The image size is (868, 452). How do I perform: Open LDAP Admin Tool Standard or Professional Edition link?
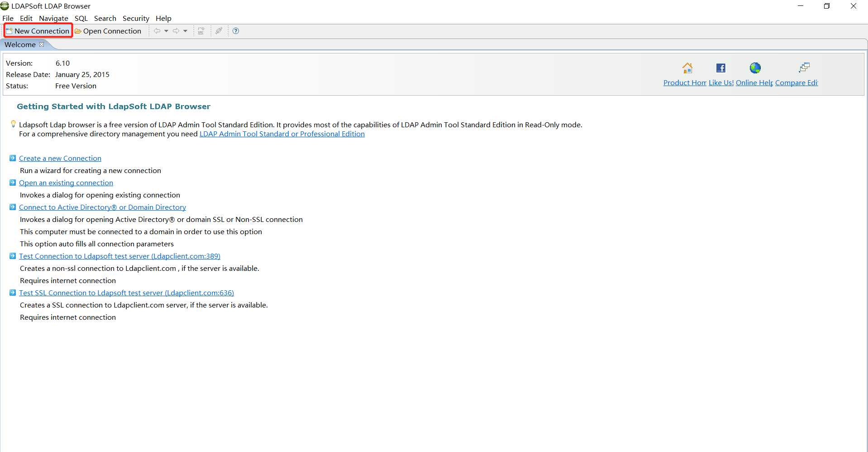pyautogui.click(x=282, y=134)
